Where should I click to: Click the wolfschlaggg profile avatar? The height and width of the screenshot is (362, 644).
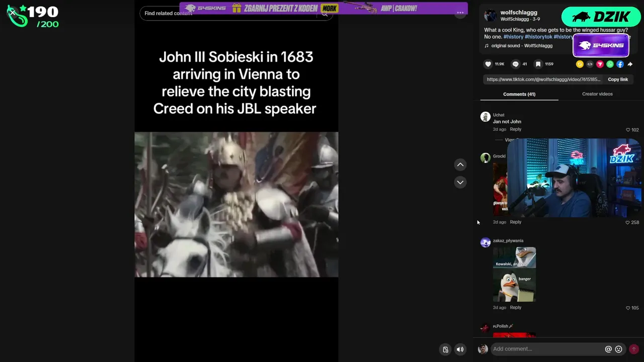490,15
